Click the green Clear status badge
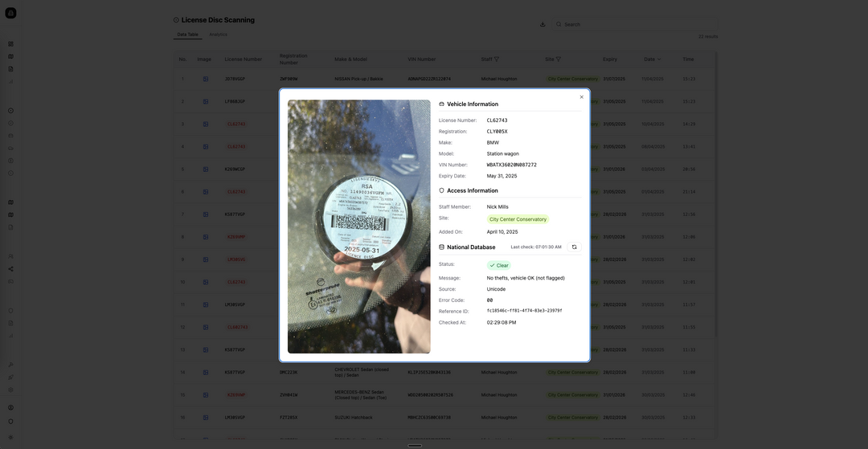The width and height of the screenshot is (868, 449). [498, 265]
